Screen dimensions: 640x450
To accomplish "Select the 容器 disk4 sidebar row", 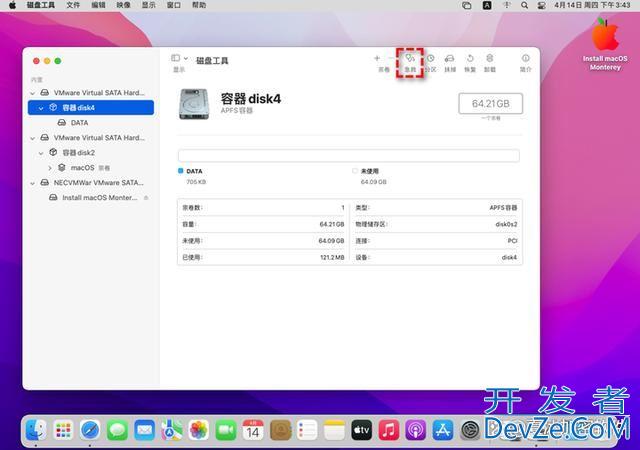I will click(91, 108).
